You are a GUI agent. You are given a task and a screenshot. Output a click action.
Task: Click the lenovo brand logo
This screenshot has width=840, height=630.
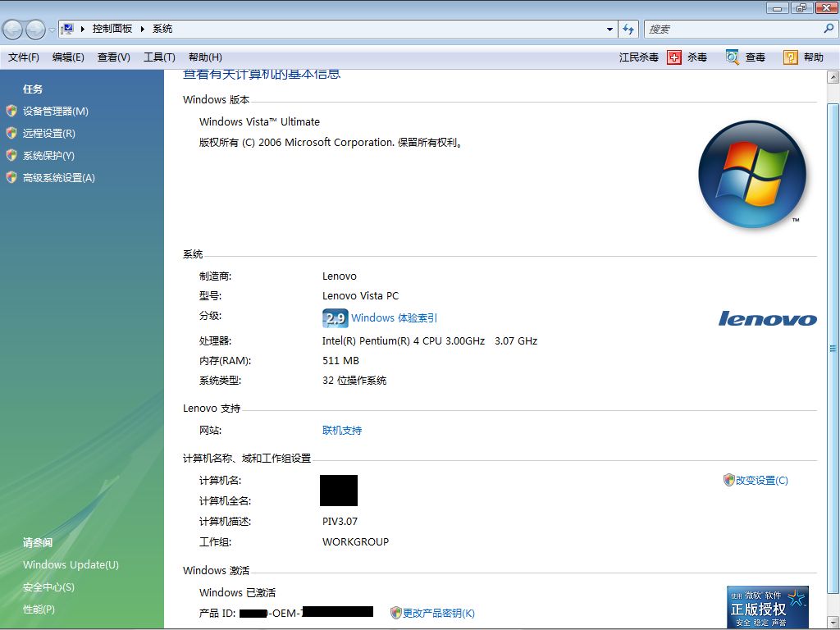(x=768, y=319)
